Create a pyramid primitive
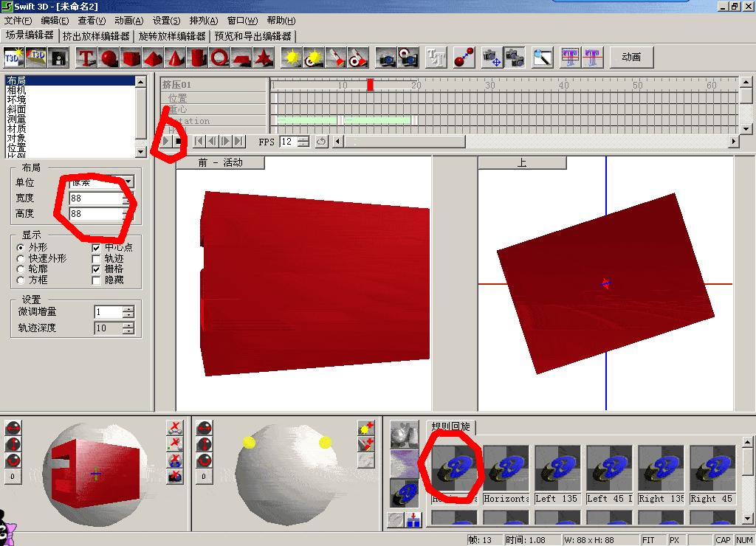Image resolution: width=756 pixels, height=546 pixels. (154, 58)
